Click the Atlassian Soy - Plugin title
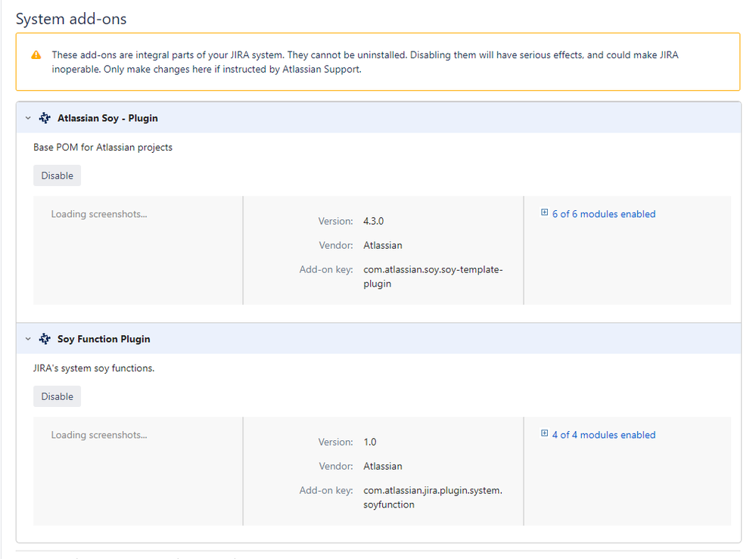756x559 pixels. pyautogui.click(x=107, y=118)
